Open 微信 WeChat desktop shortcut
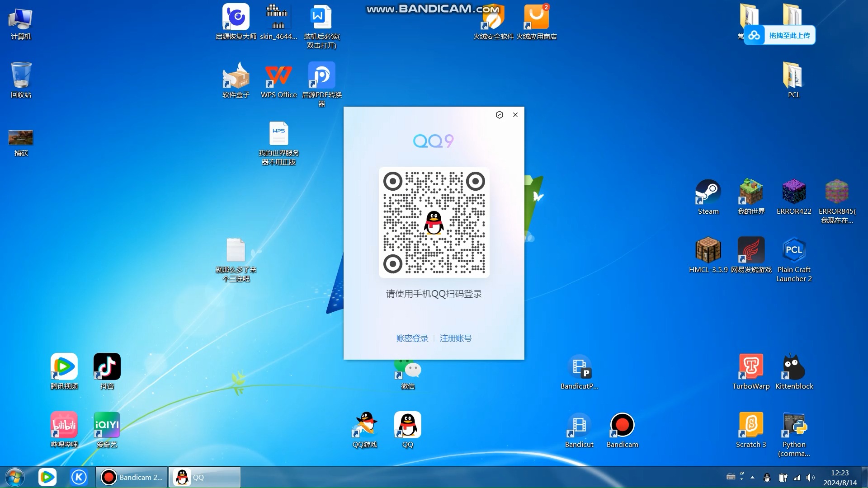Viewport: 868px width, 488px height. (x=407, y=374)
